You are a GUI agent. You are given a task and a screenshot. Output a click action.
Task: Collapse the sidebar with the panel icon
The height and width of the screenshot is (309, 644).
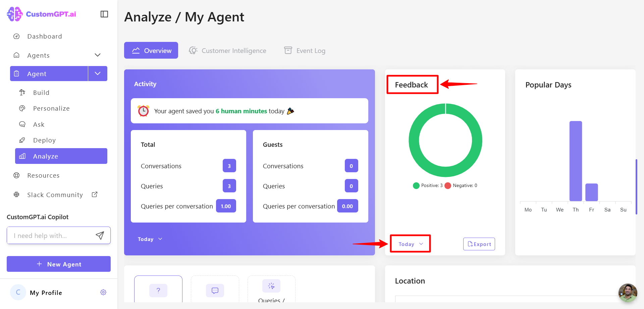pos(104,14)
